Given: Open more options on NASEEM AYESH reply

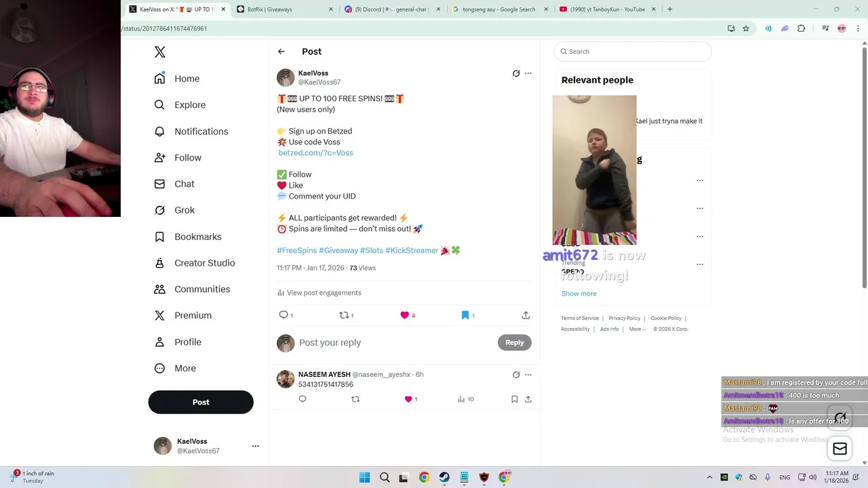Looking at the screenshot, I should [528, 375].
